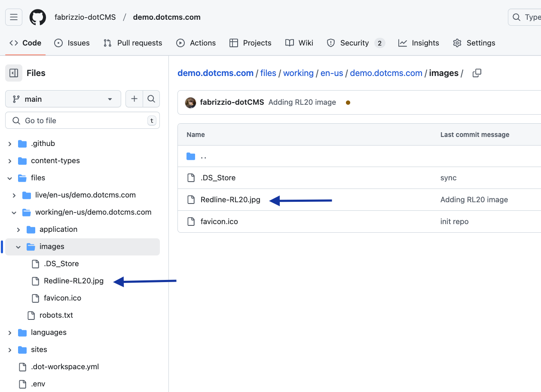541x392 pixels.
Task: Copy the path with the copy icon
Action: point(477,73)
